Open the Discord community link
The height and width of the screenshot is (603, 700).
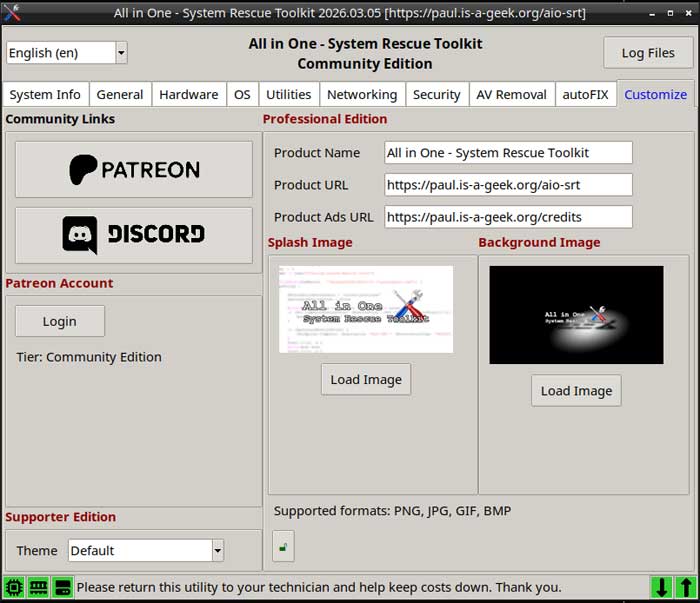tap(134, 235)
